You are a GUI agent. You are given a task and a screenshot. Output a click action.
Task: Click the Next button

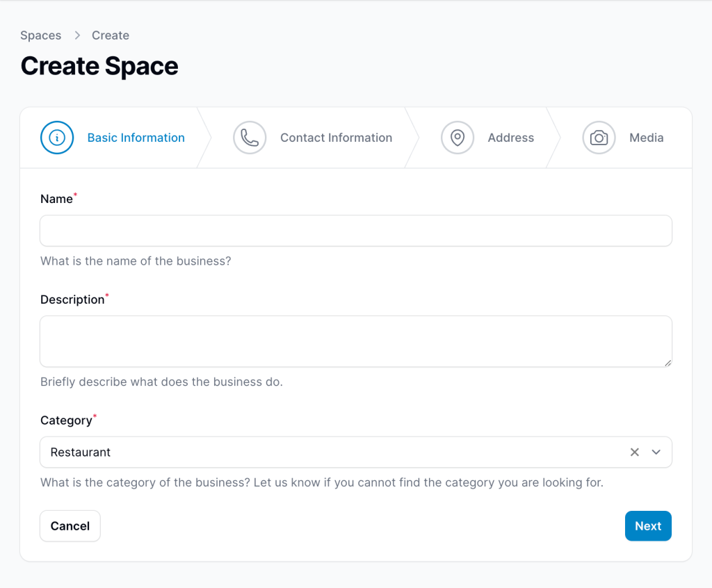(648, 526)
